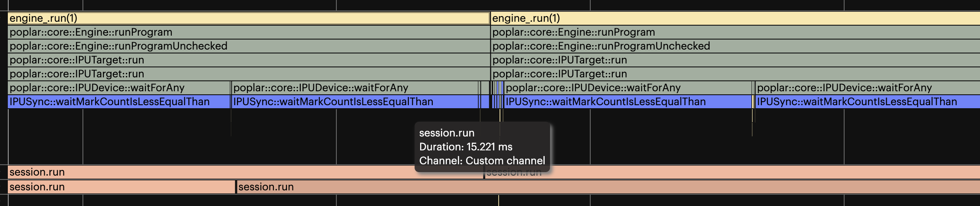
Task: Select the second IPUDevice::waitForAny span
Action: pyautogui.click(x=355, y=88)
